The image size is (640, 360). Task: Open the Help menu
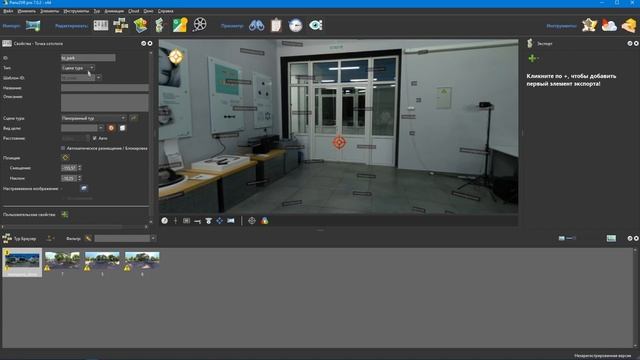tap(165, 11)
